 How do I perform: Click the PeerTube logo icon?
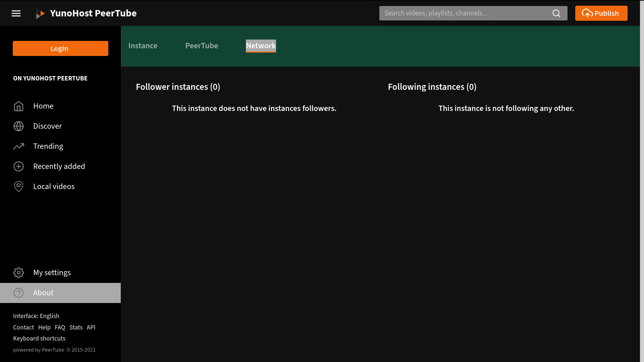tap(41, 14)
